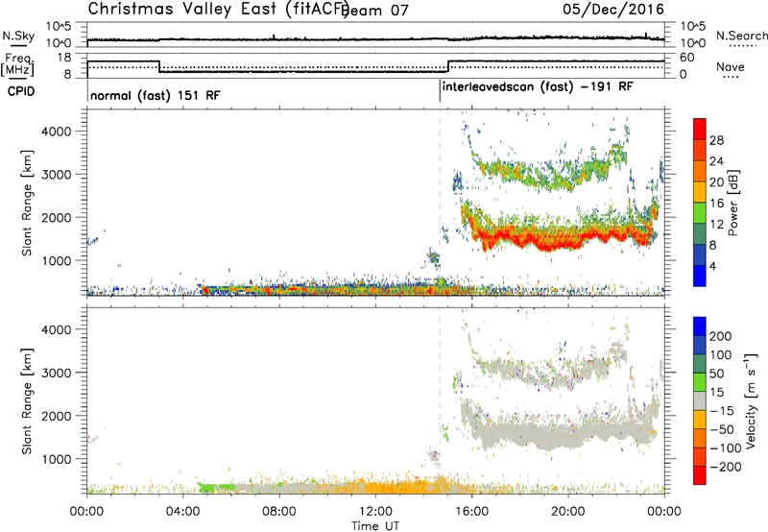Click the '12:00' time tick label
Image resolution: width=768 pixels, height=532 pixels.
(375, 512)
